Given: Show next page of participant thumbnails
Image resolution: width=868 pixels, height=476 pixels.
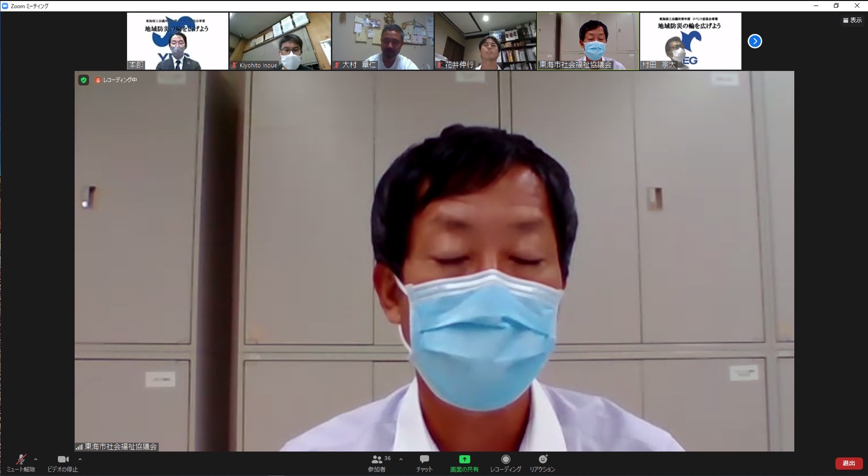Looking at the screenshot, I should tap(755, 41).
